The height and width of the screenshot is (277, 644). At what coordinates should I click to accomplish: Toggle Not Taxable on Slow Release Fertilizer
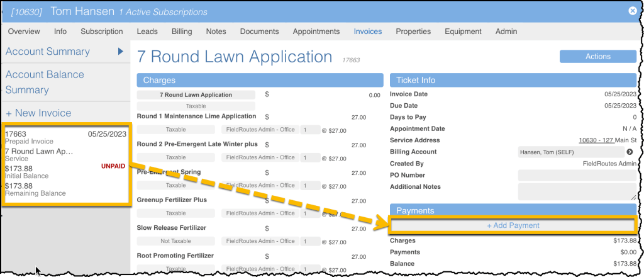click(175, 241)
